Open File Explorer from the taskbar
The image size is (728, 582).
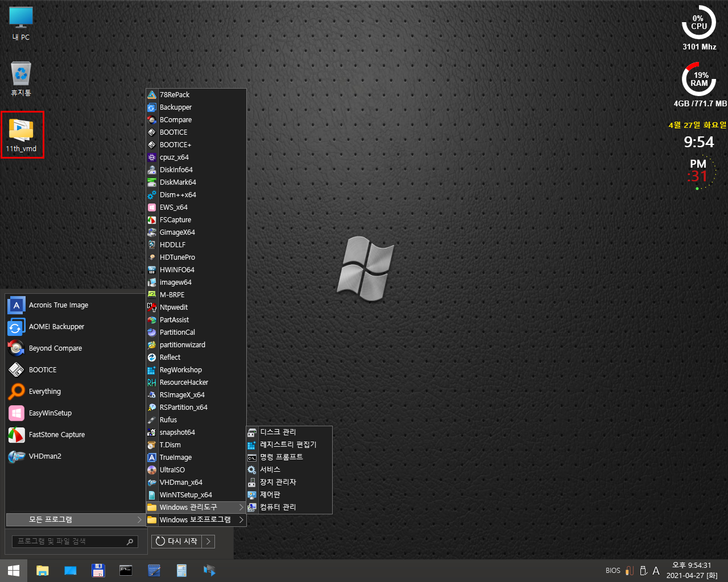(x=43, y=571)
